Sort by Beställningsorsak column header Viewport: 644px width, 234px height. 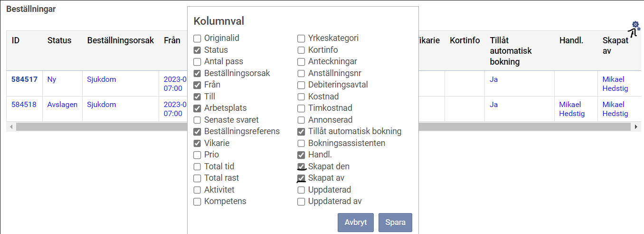point(121,40)
